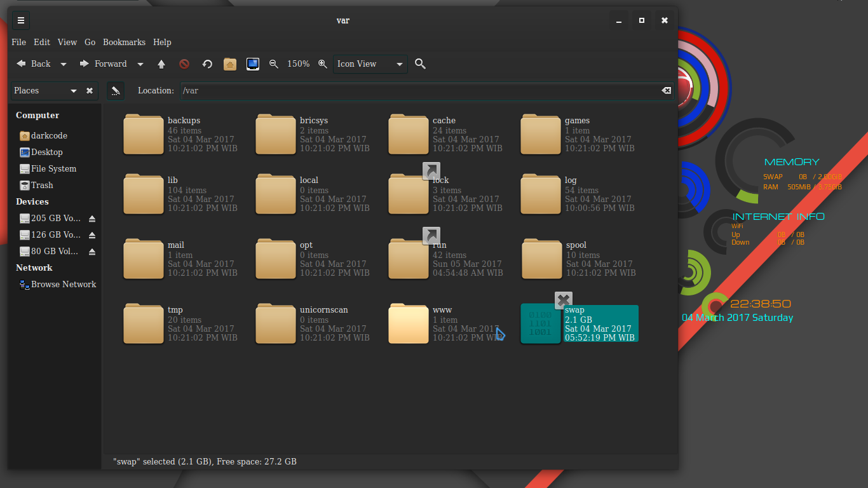Eject the 80 GB volume

click(x=92, y=252)
